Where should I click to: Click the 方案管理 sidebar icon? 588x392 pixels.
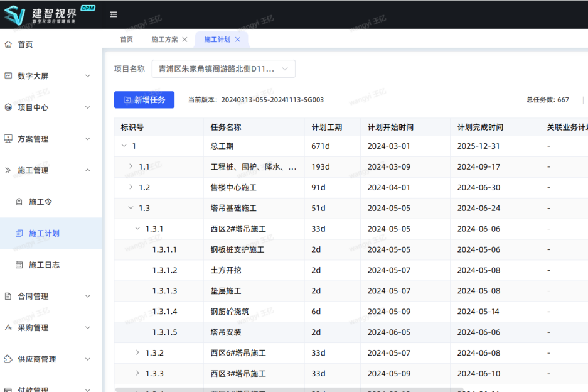click(8, 139)
